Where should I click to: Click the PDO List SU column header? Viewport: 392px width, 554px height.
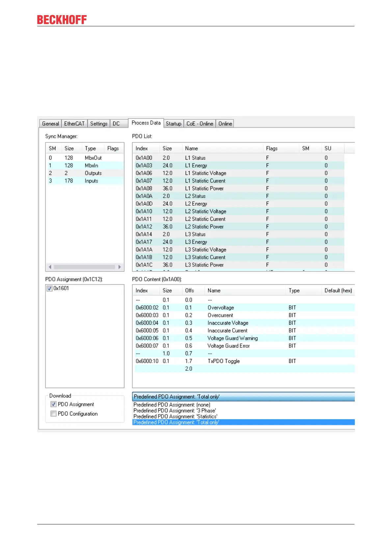[333, 148]
